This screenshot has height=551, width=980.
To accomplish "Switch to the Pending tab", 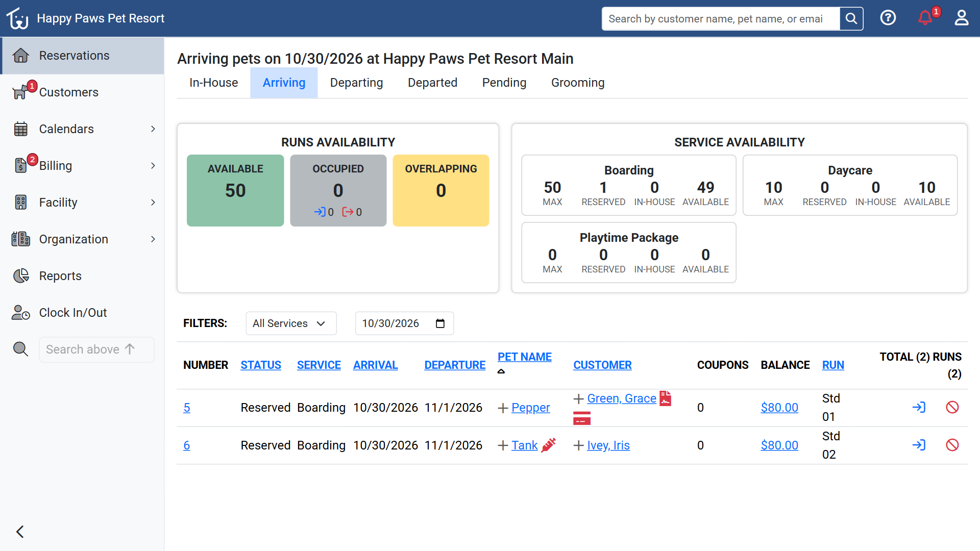I will pos(504,83).
